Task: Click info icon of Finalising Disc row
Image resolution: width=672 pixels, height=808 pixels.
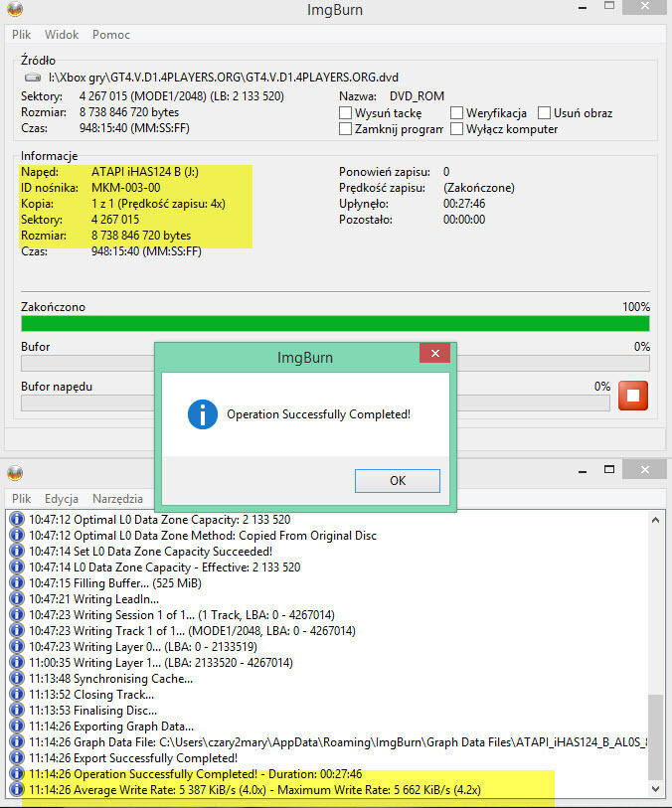Action: pos(17,710)
